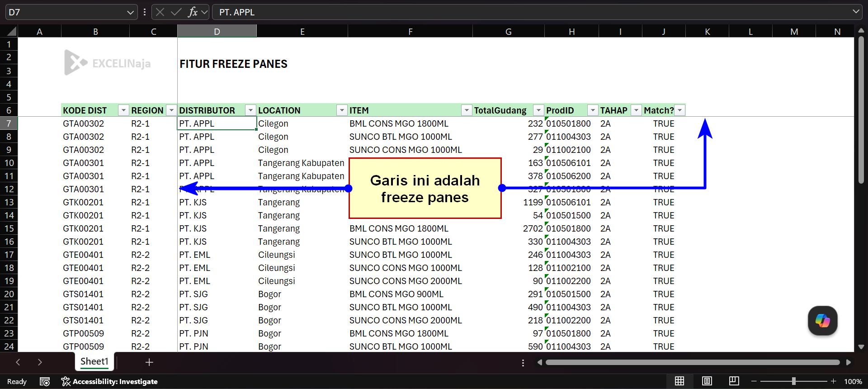The height and width of the screenshot is (389, 868).
Task: Open the KODE DIST filter dropdown
Action: pos(123,110)
